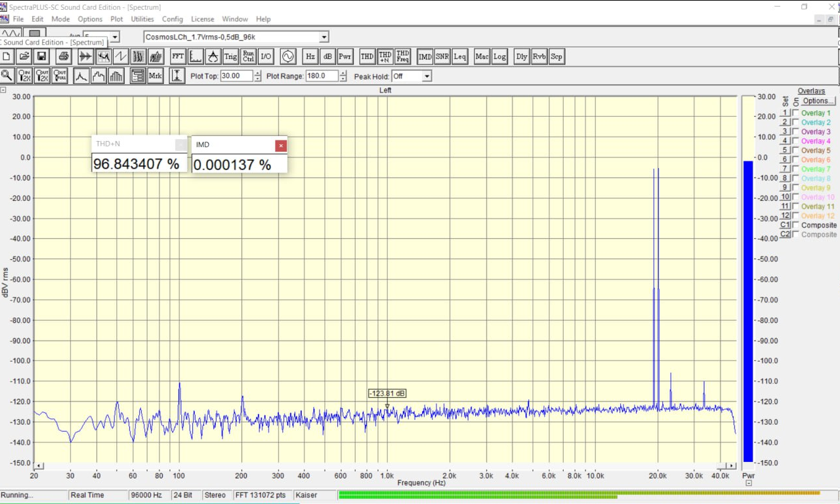Click the zoom OUT FULL icon

(60, 75)
